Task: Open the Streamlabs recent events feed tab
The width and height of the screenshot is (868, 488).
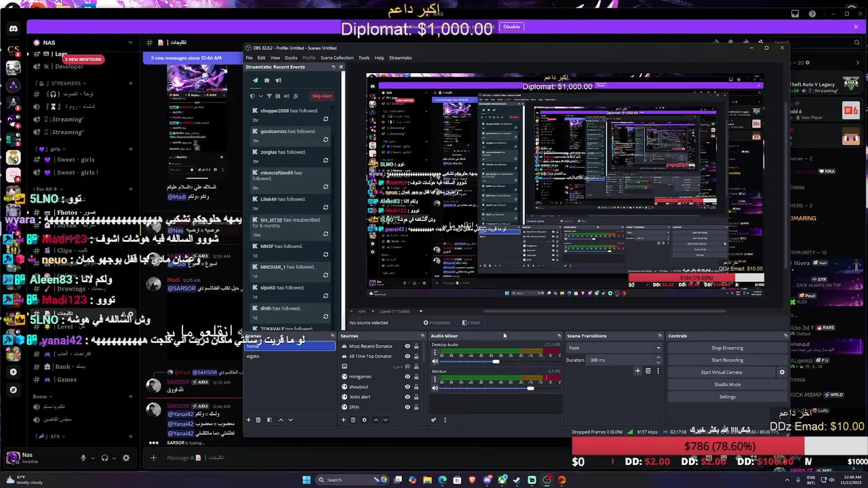Action: click(256, 81)
